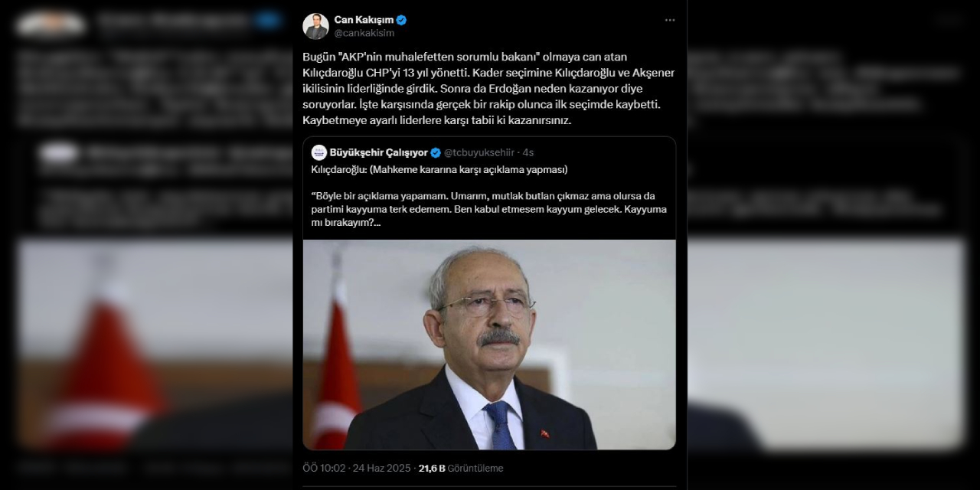Open the @cankakisim handle link
The image size is (980, 490).
[x=364, y=33]
